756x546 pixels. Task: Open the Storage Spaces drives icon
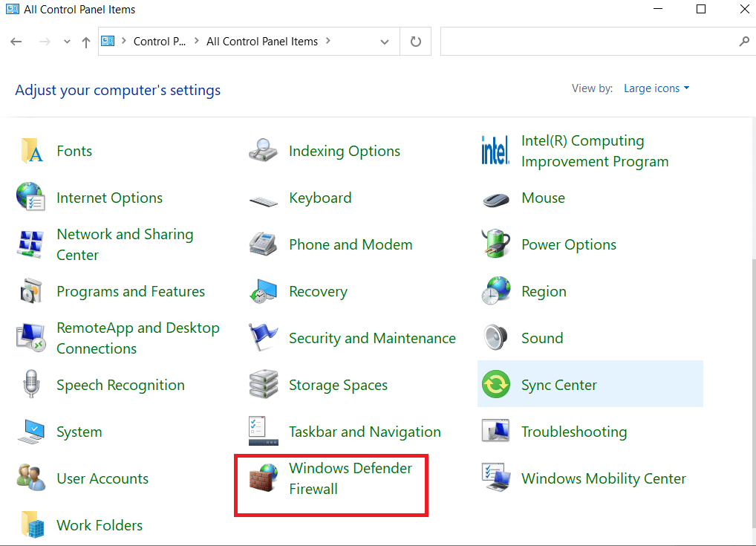(x=263, y=384)
